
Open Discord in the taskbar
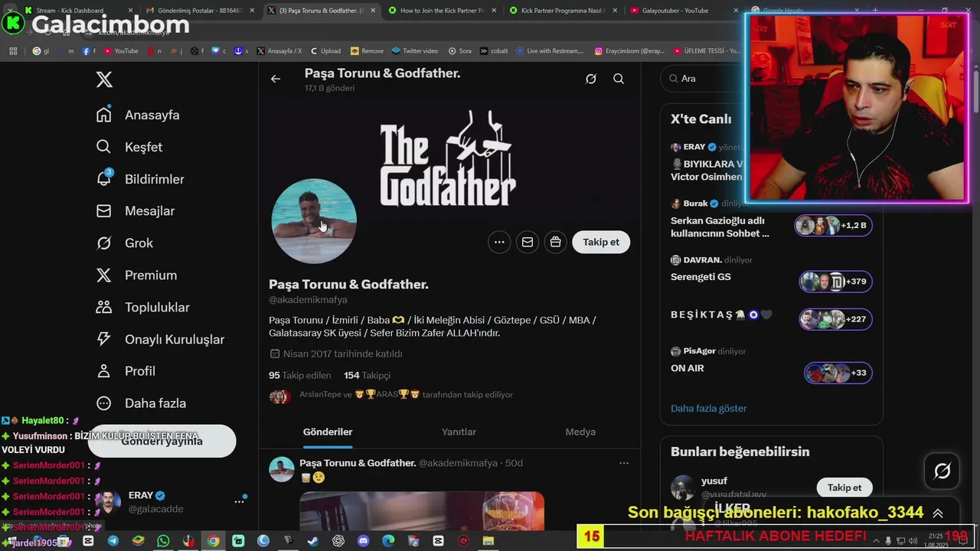[x=363, y=541]
